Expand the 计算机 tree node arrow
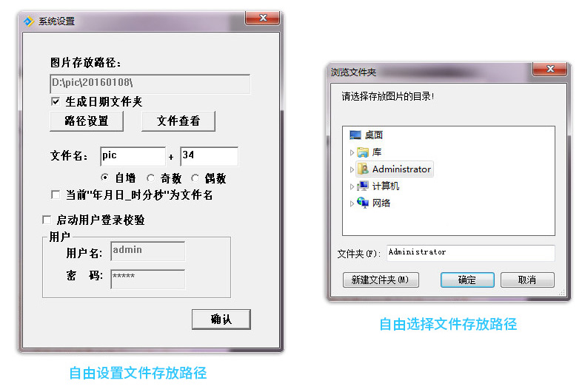The width and height of the screenshot is (585, 392). (352, 186)
